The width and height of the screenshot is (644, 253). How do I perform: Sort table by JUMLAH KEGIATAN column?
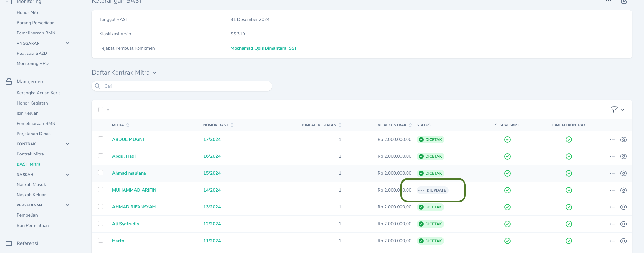click(x=322, y=125)
